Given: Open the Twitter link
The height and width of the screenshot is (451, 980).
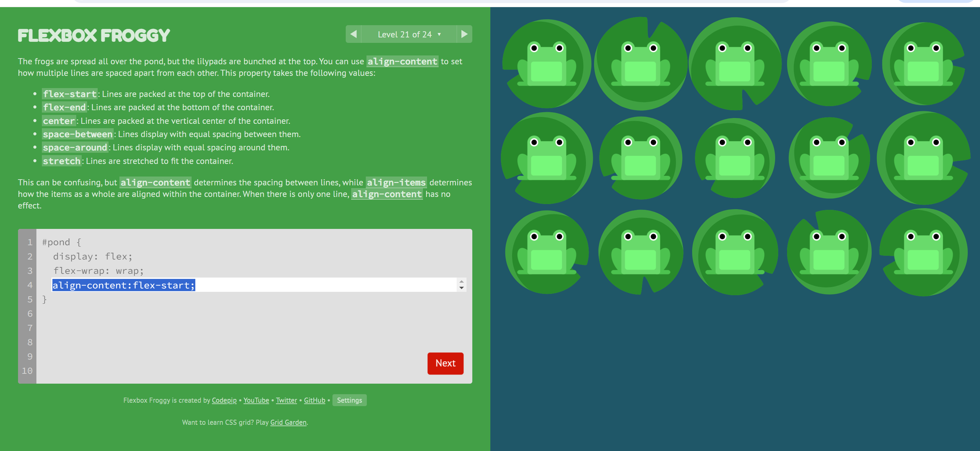Looking at the screenshot, I should [286, 400].
